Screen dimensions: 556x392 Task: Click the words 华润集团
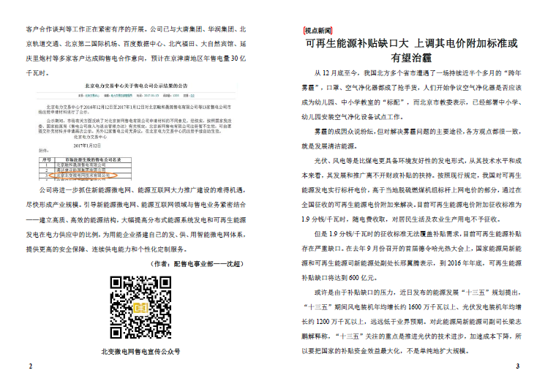tap(221, 29)
